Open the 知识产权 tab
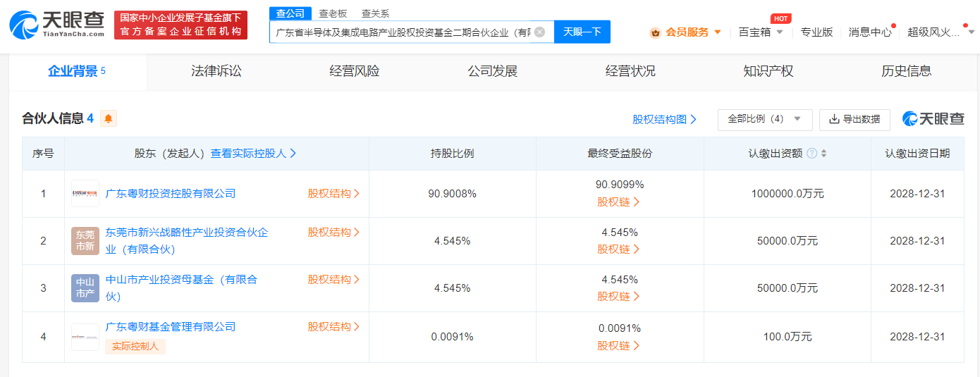This screenshot has width=980, height=377. click(x=768, y=71)
